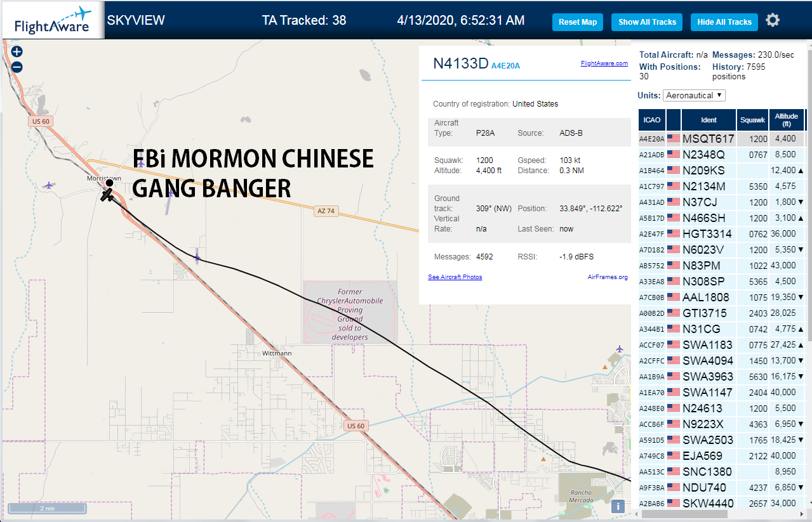Image resolution: width=812 pixels, height=522 pixels.
Task: Show all aircraft tracks
Action: point(647,22)
